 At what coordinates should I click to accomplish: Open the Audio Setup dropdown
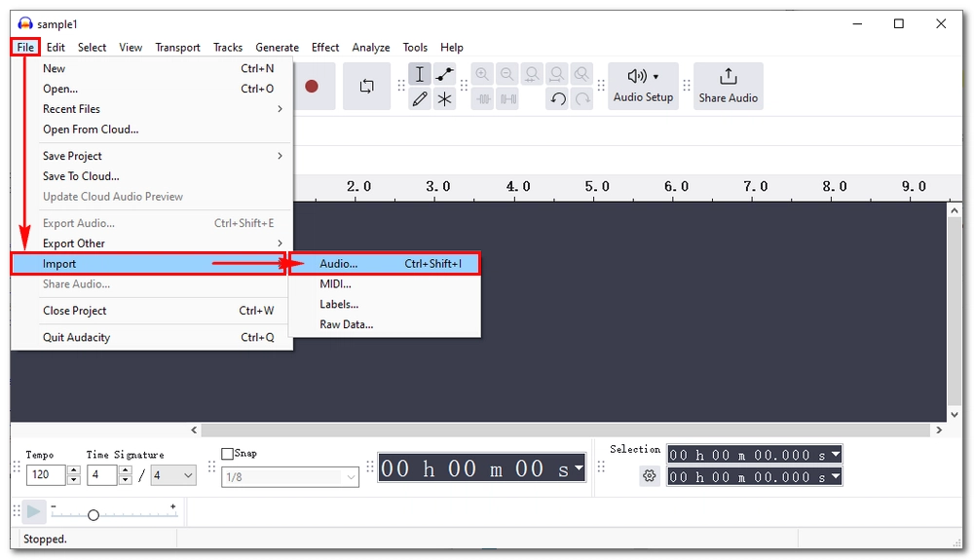(643, 86)
